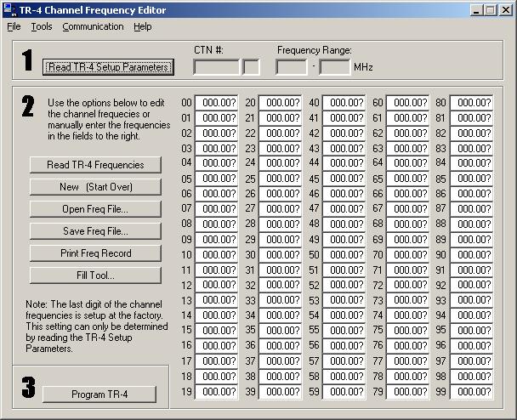The width and height of the screenshot is (517, 420).
Task: Select channel 97 frequency field
Action: click(x=471, y=361)
